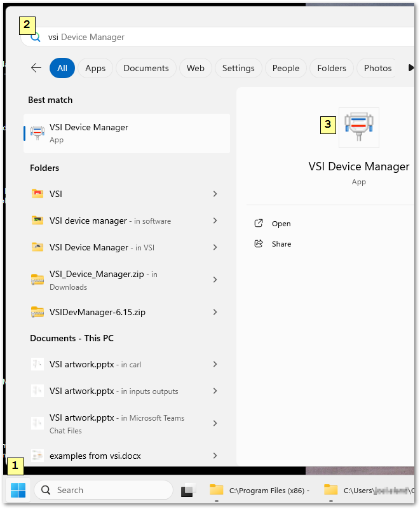The image size is (420, 509).
Task: Switch to the Folders filter tab
Action: click(x=332, y=68)
